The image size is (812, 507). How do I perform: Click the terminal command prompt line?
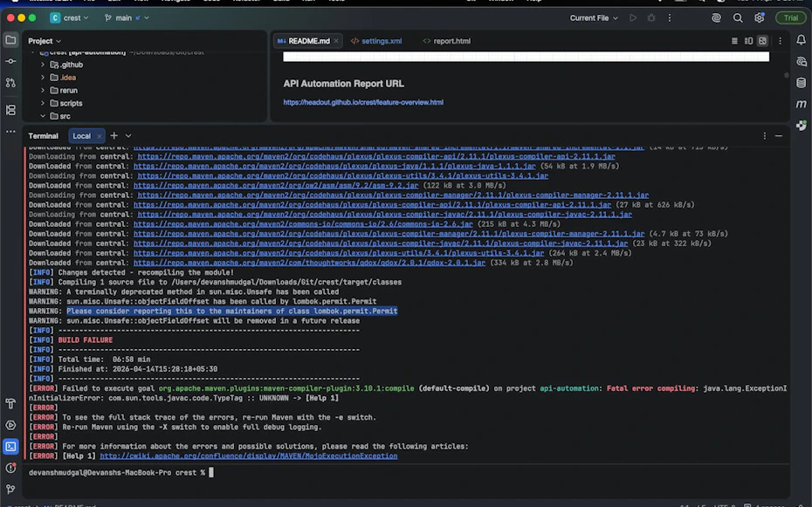pos(120,473)
